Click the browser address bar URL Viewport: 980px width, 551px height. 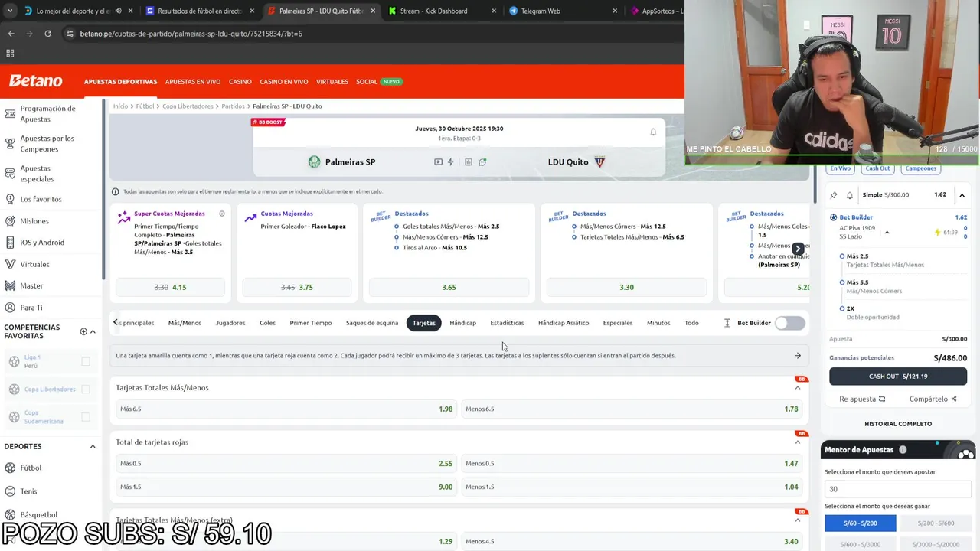pos(191,34)
